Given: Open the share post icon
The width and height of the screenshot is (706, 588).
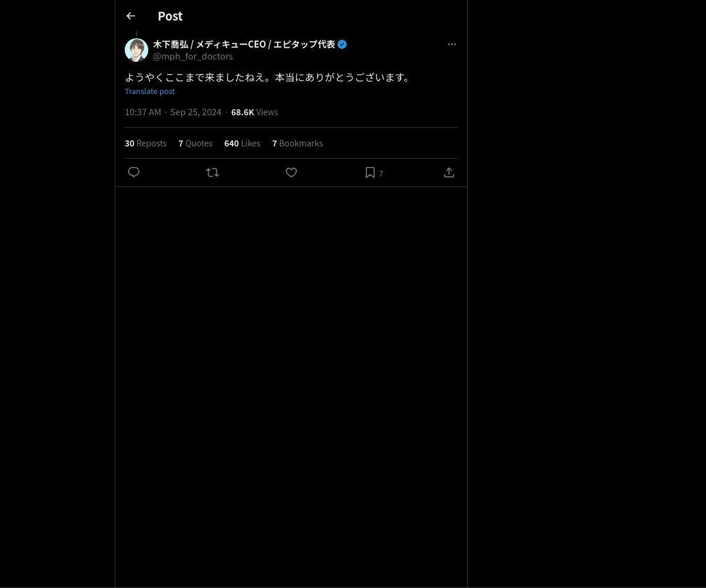Looking at the screenshot, I should [x=449, y=172].
